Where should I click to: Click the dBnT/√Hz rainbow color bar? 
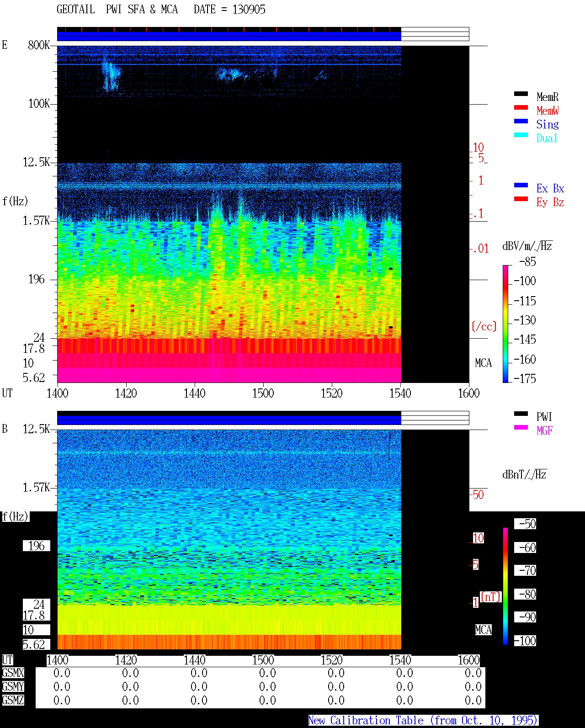pyautogui.click(x=505, y=586)
